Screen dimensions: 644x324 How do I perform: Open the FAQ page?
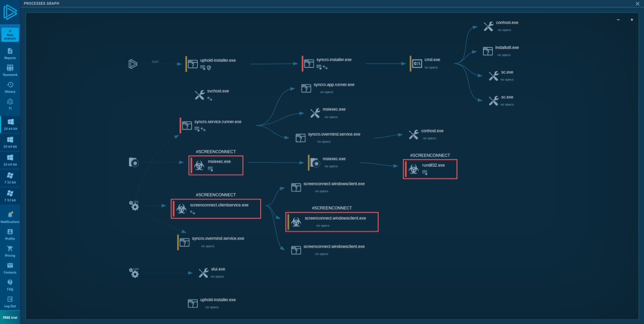(10, 285)
